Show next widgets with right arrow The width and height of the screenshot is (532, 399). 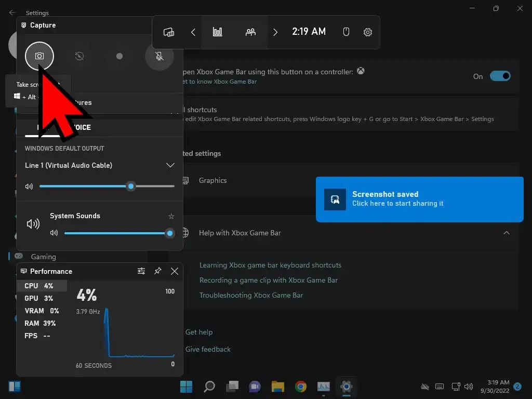275,32
